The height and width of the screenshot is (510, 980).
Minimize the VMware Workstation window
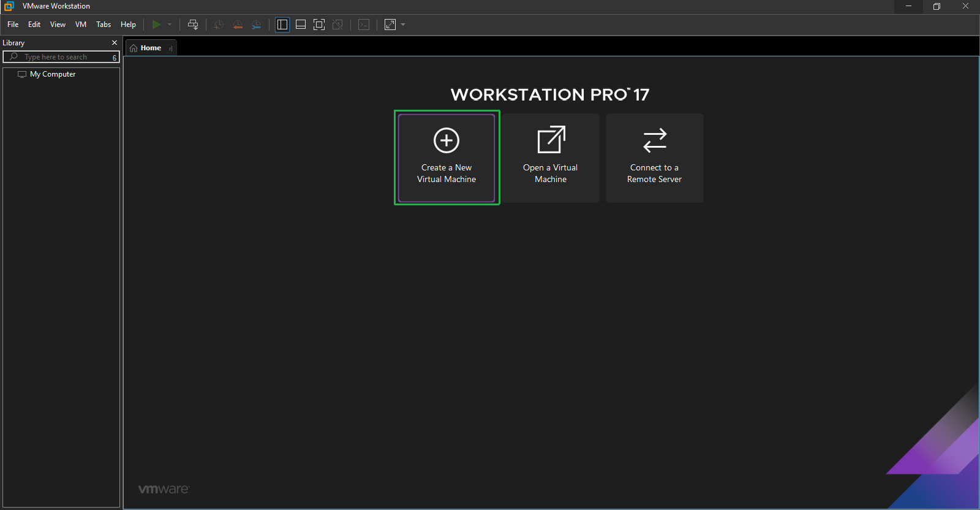(909, 6)
